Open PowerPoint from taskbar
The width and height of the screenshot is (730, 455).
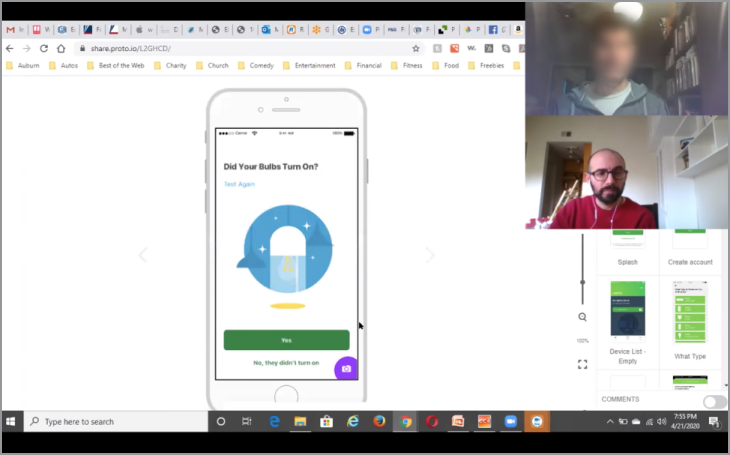pyautogui.click(x=458, y=421)
